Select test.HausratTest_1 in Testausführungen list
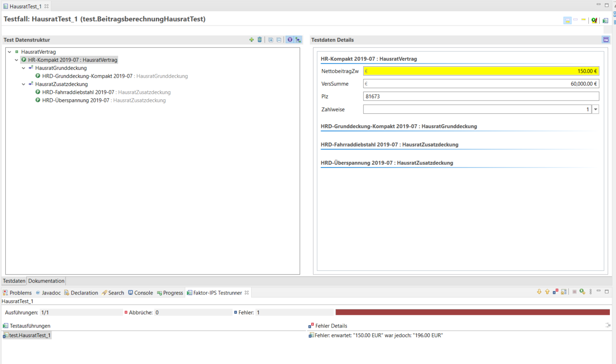The image size is (616, 364). [x=30, y=335]
